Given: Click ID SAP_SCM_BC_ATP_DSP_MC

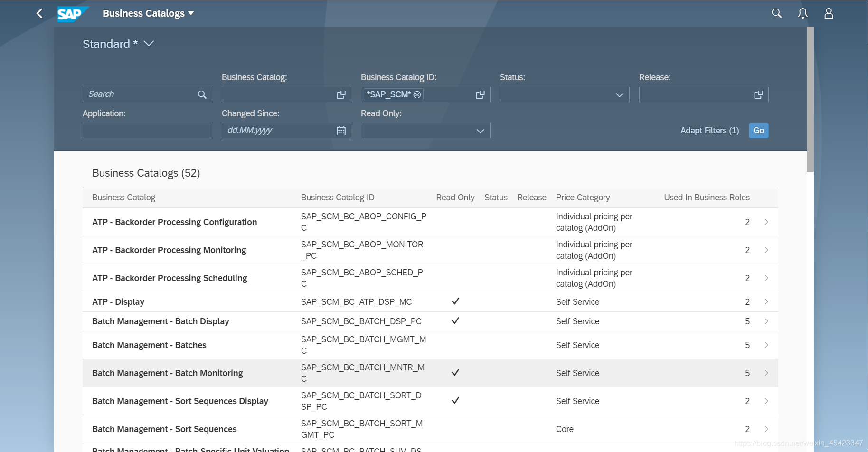Looking at the screenshot, I should [356, 302].
